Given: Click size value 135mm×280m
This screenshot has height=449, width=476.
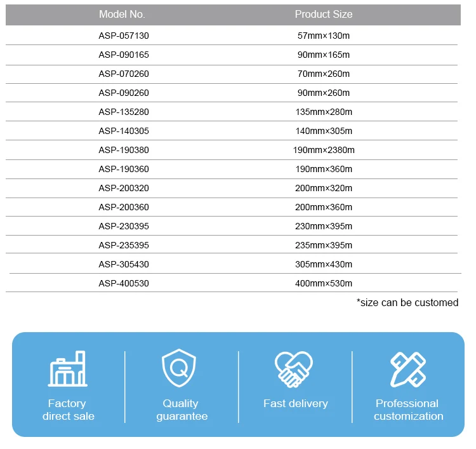Looking at the screenshot, I should 324,112.
